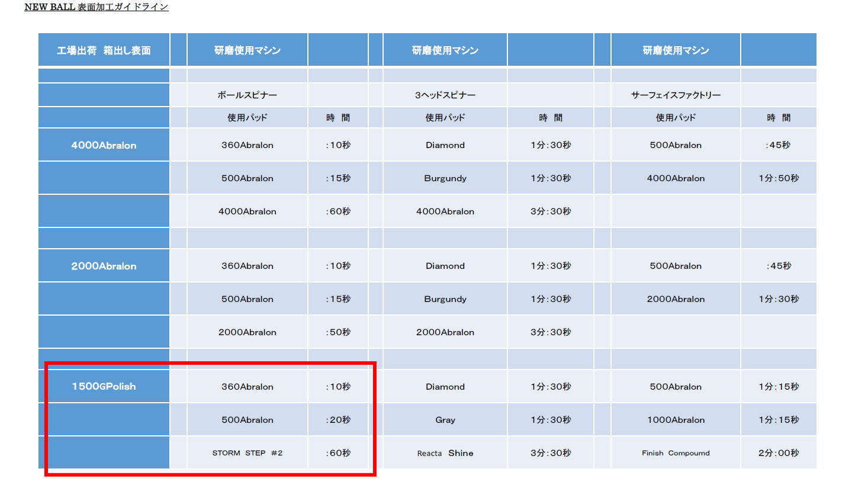Select the STORM STEP #2 cell
868x488 pixels.
point(247,453)
